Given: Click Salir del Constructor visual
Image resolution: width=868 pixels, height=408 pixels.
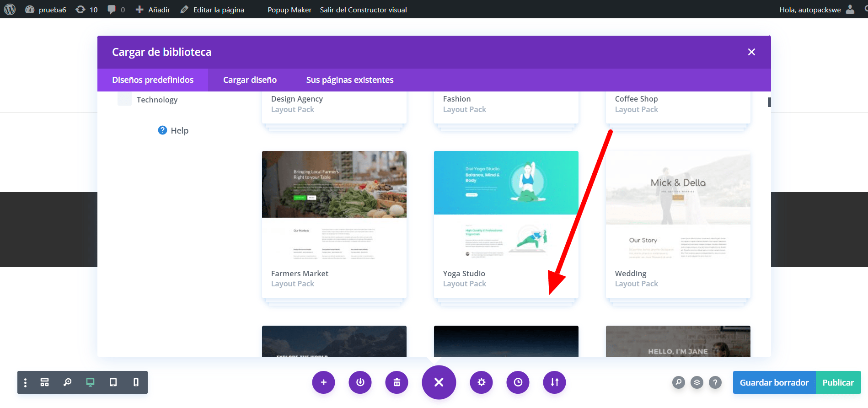Looking at the screenshot, I should (x=363, y=10).
